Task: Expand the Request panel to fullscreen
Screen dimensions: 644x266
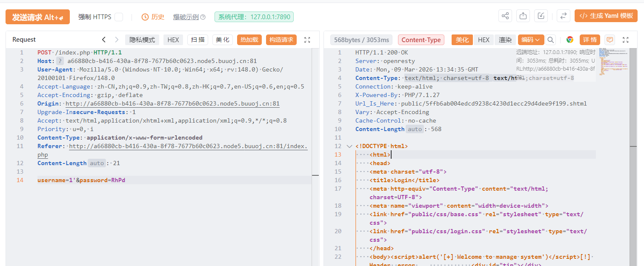Action: point(307,40)
